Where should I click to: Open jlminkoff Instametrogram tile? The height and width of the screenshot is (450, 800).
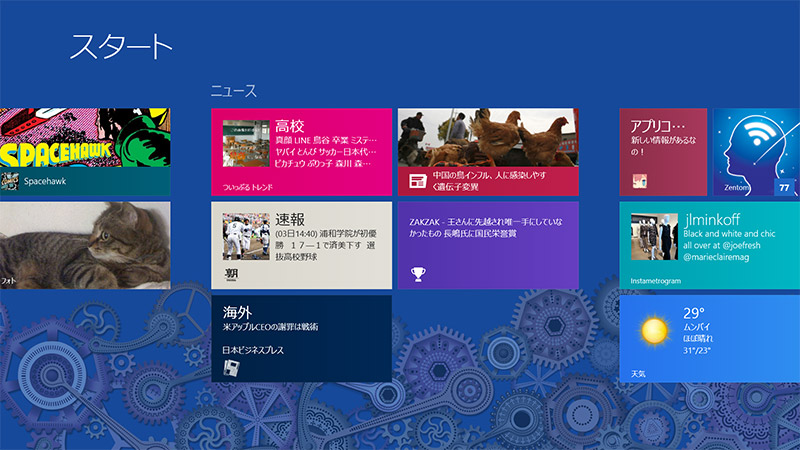click(709, 245)
